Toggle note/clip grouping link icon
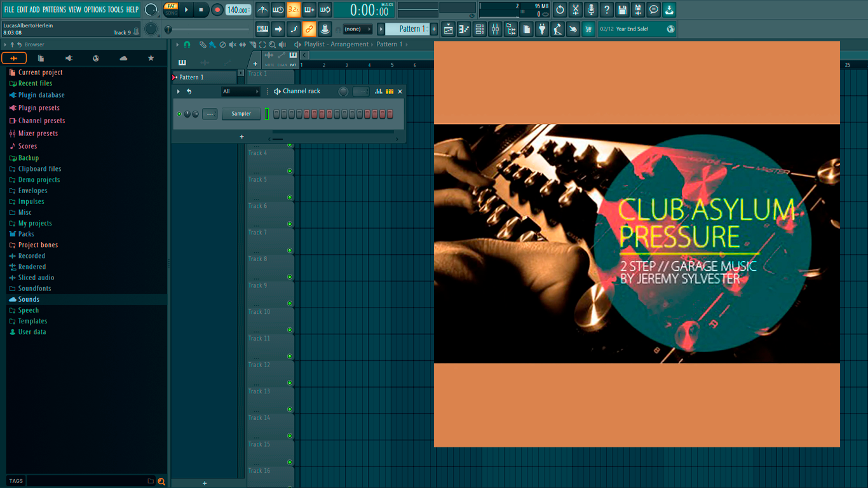The height and width of the screenshot is (488, 868). tap(309, 29)
